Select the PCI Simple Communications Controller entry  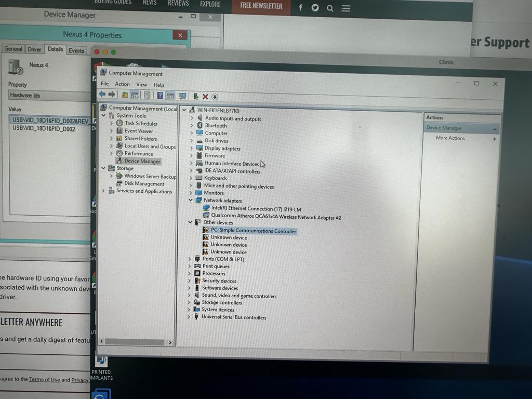[253, 230]
